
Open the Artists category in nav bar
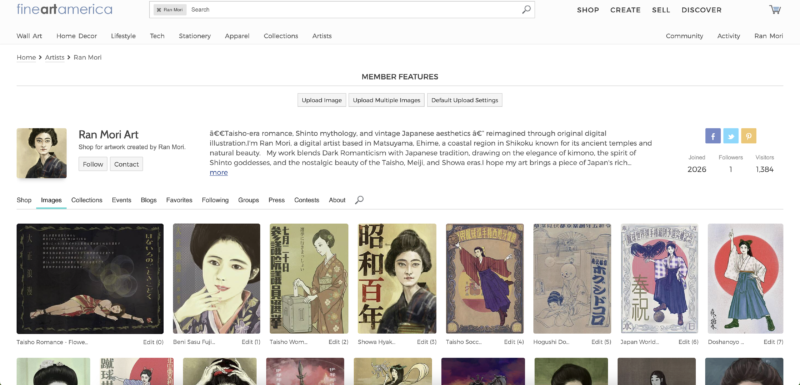(322, 36)
